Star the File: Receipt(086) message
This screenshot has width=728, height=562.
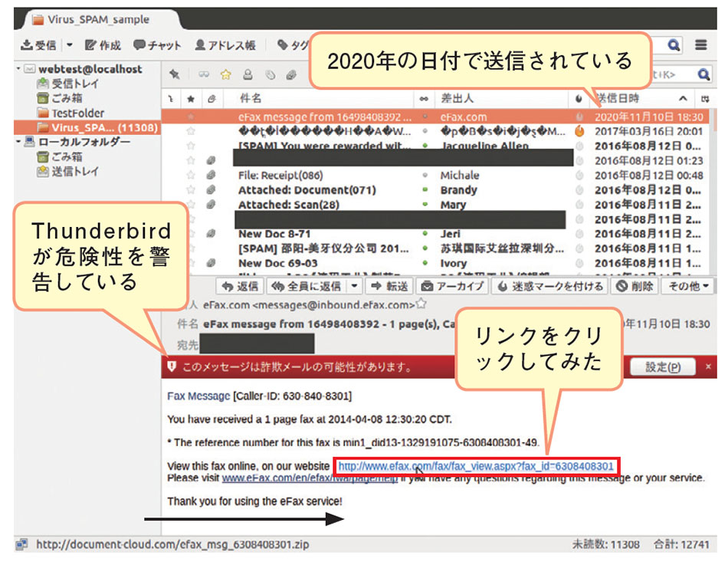[191, 176]
